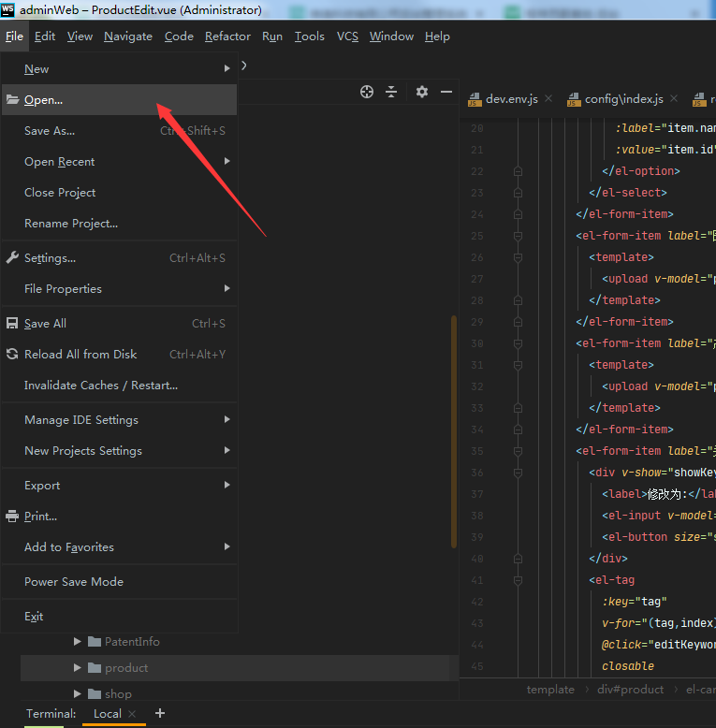This screenshot has width=716, height=728.
Task: Choose Print... in the File menu
Action: 120,516
